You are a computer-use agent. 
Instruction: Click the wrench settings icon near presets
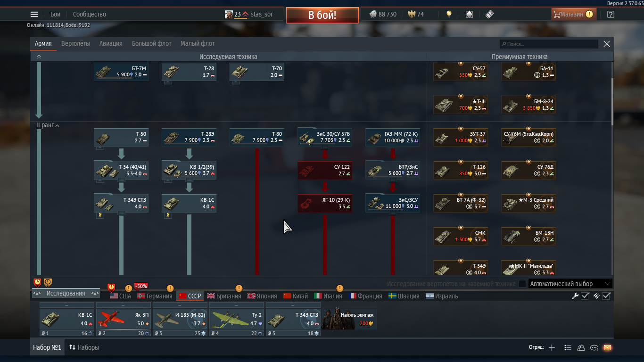575,296
